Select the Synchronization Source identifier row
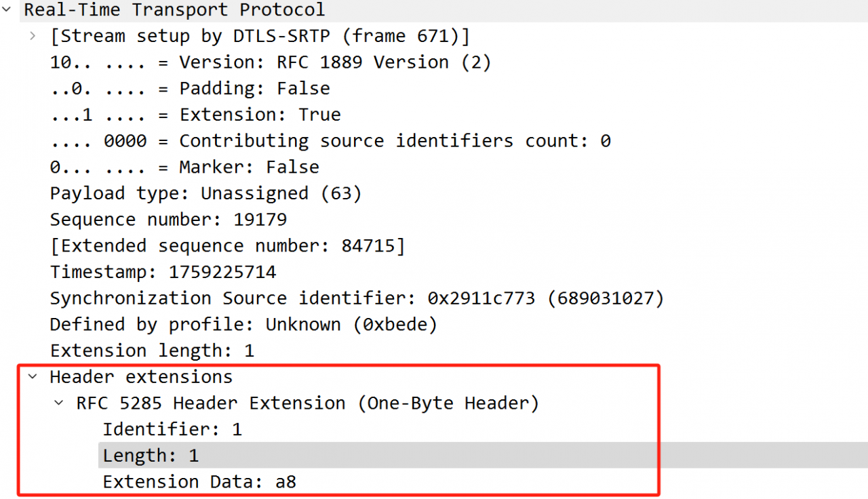This screenshot has height=499, width=868. [x=356, y=298]
